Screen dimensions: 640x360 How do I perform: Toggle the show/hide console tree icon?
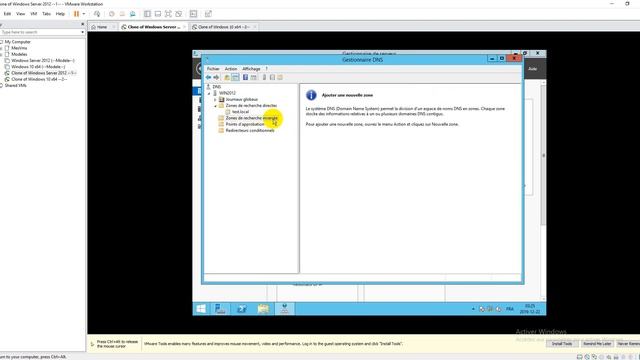pos(236,77)
